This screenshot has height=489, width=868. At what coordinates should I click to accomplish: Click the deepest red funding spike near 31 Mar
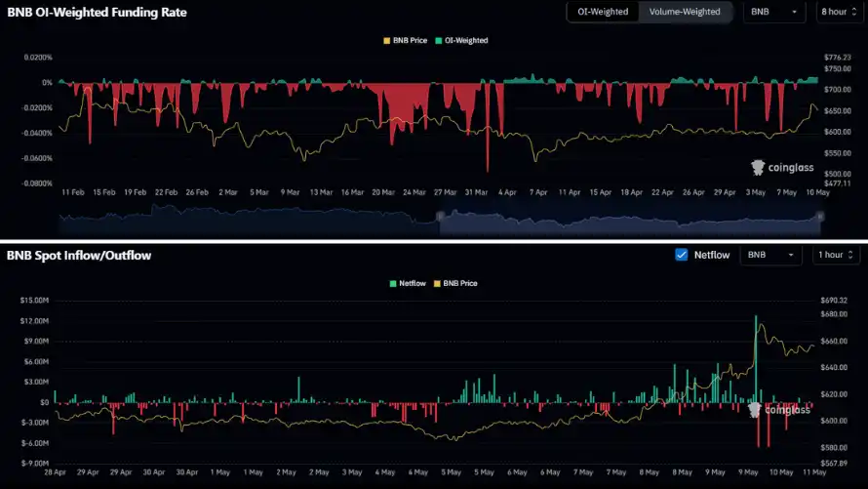[x=488, y=127]
